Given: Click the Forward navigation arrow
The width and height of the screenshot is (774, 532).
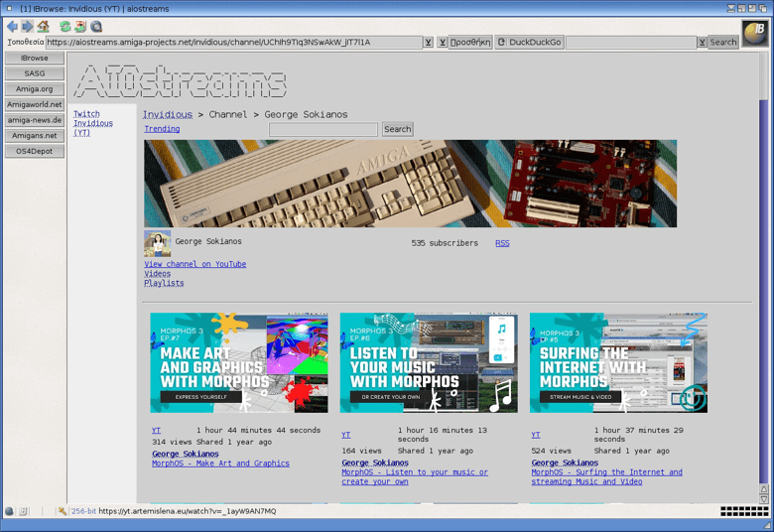Looking at the screenshot, I should pyautogui.click(x=27, y=27).
